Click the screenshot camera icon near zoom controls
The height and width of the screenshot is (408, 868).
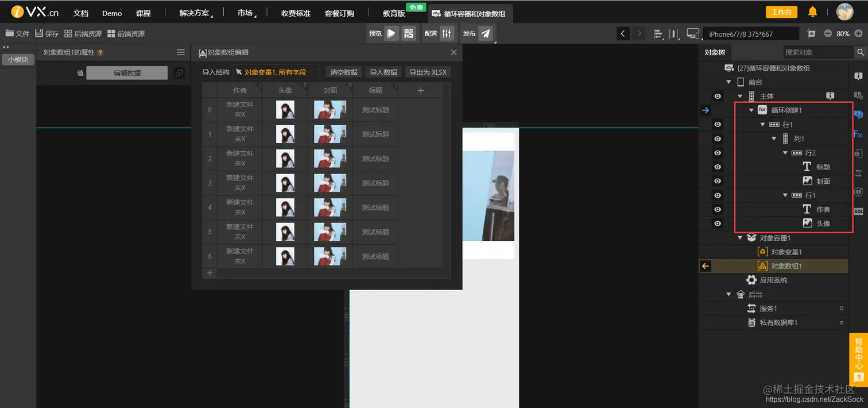[811, 33]
